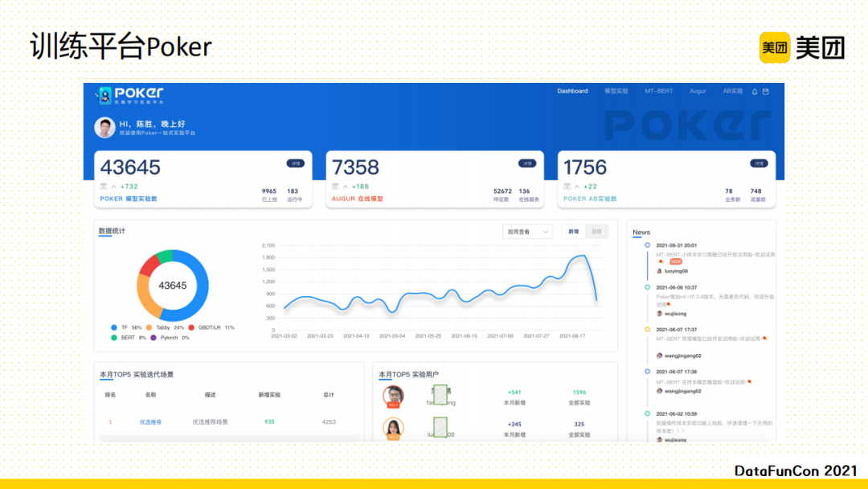The width and height of the screenshot is (868, 489).
Task: Go to the Augur nav tab
Action: click(698, 91)
